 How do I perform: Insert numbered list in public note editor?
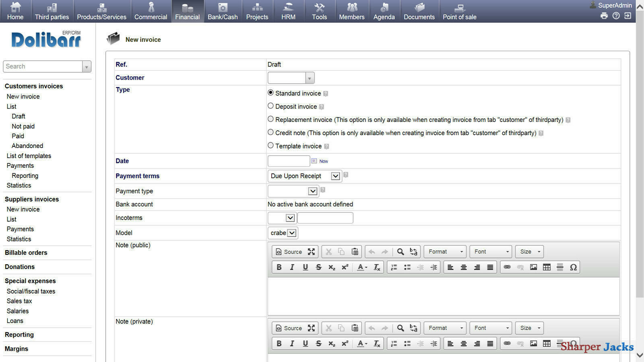[x=394, y=267]
